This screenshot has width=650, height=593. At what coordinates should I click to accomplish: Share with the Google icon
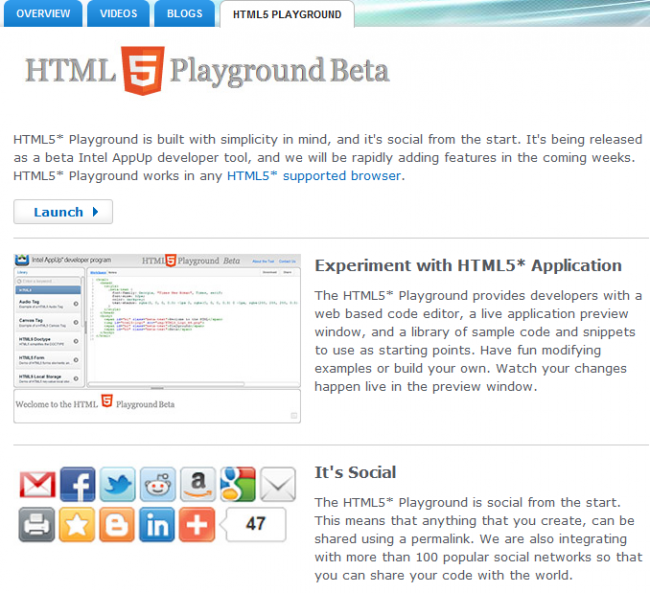point(238,484)
